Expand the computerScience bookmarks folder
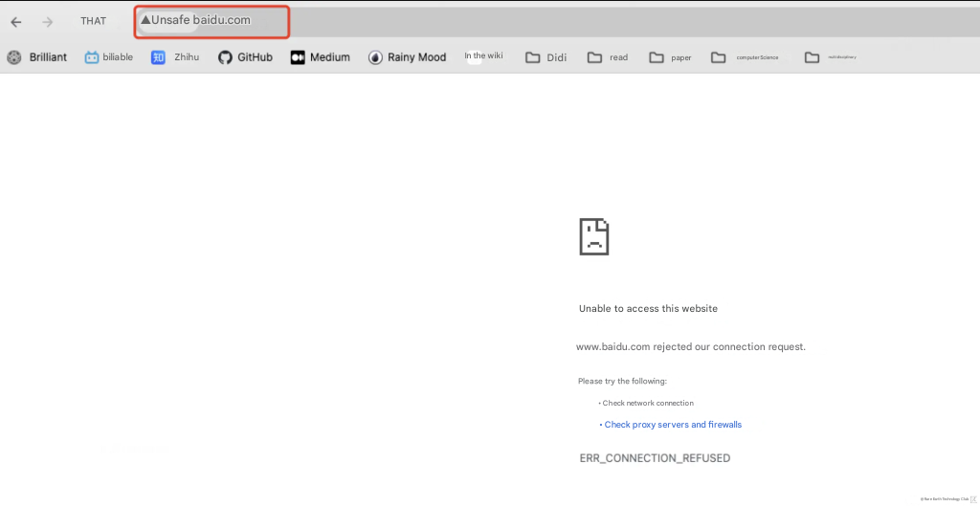 click(745, 57)
